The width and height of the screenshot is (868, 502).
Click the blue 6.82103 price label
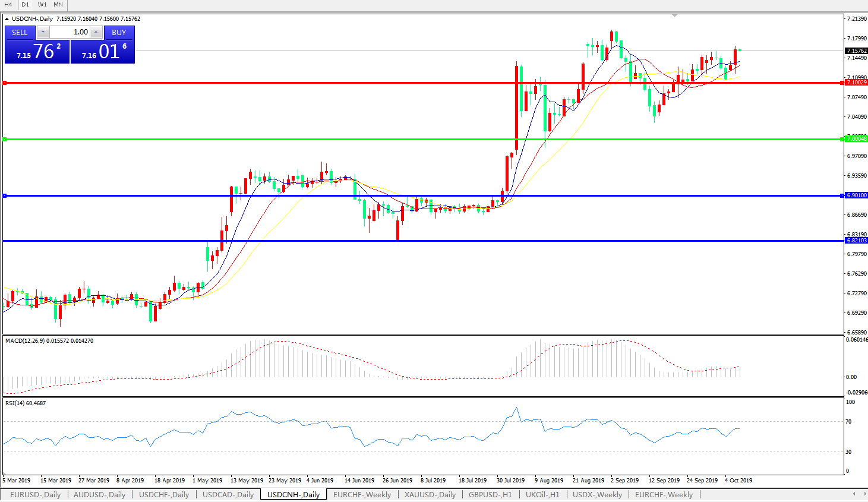(x=856, y=241)
